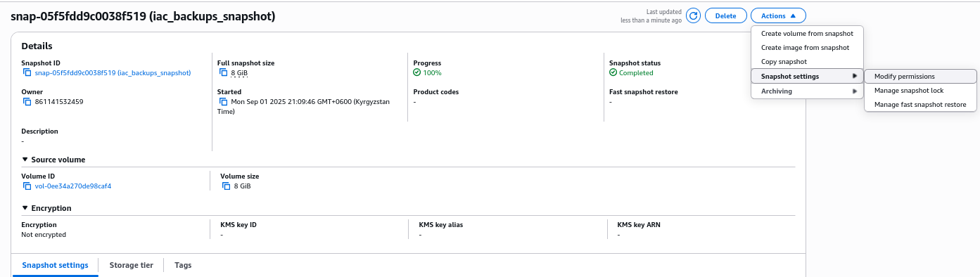Click the green 100% progress check icon

point(417,72)
